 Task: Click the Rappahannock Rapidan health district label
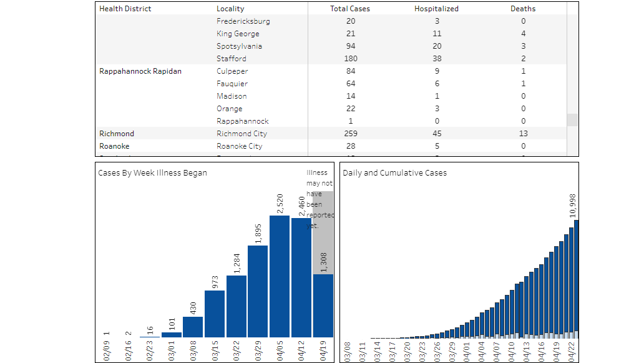click(140, 71)
